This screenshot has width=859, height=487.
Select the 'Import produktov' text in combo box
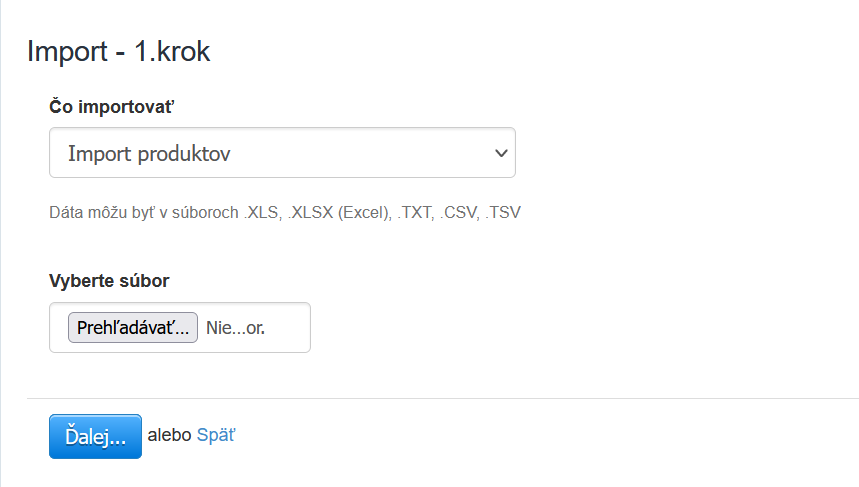[149, 153]
